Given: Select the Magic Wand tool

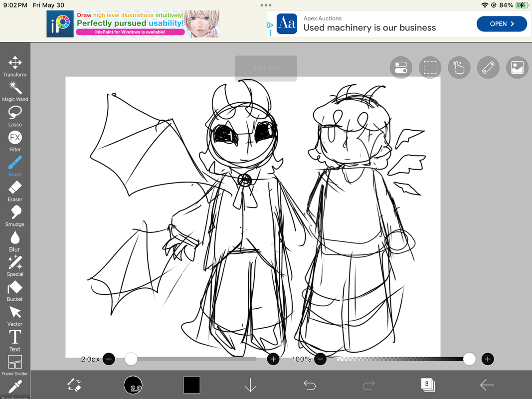Looking at the screenshot, I should [x=15, y=91].
